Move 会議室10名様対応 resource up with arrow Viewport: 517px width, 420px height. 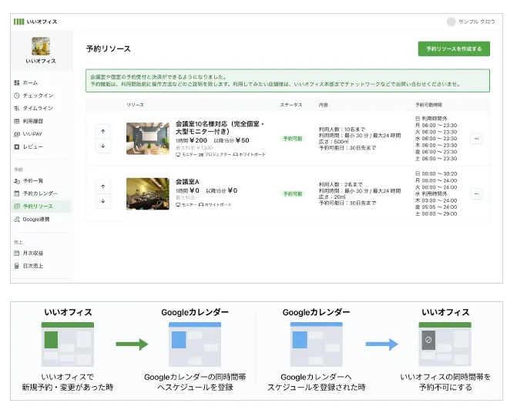coord(103,131)
